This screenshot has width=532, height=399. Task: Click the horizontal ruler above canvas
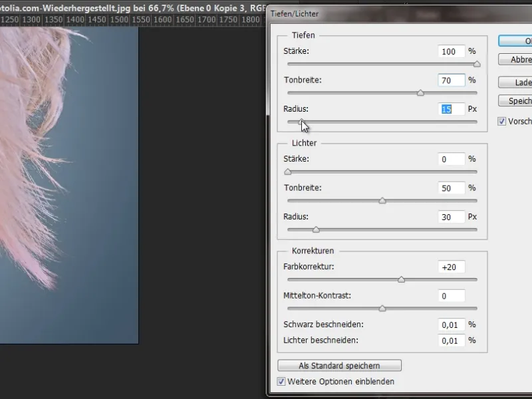[x=132, y=20]
